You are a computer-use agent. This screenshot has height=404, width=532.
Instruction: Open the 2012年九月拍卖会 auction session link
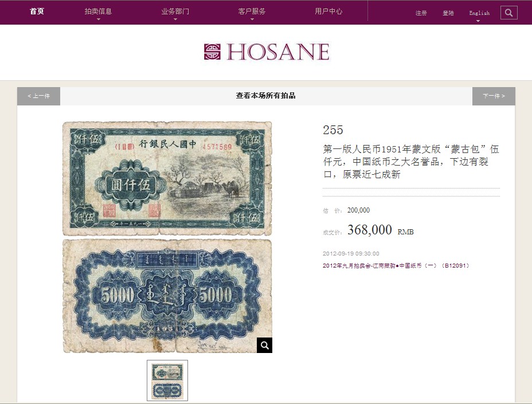[x=396, y=265]
